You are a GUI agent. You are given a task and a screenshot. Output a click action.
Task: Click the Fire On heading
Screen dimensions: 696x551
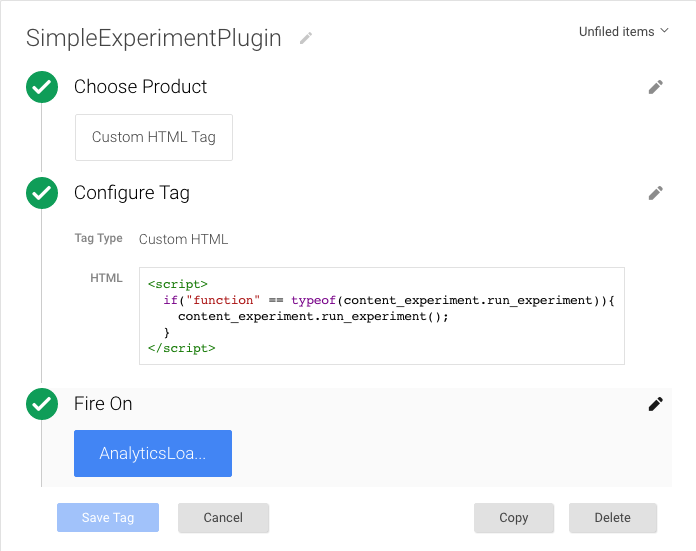click(103, 404)
